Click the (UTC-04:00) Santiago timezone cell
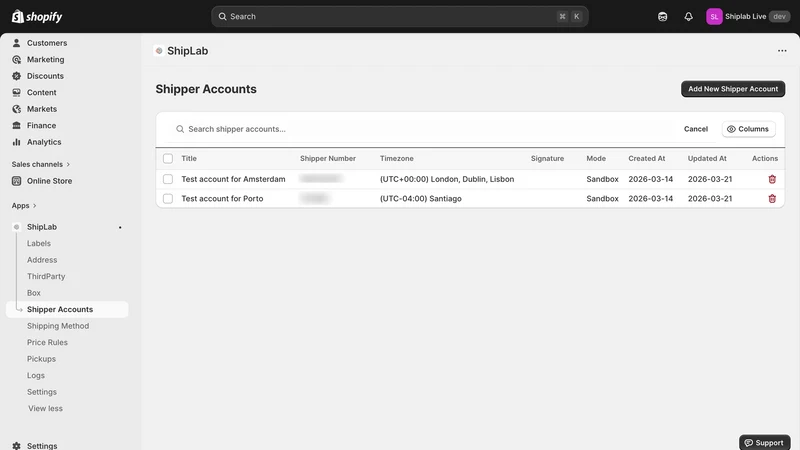Viewport: 800px width, 450px height. click(420, 198)
